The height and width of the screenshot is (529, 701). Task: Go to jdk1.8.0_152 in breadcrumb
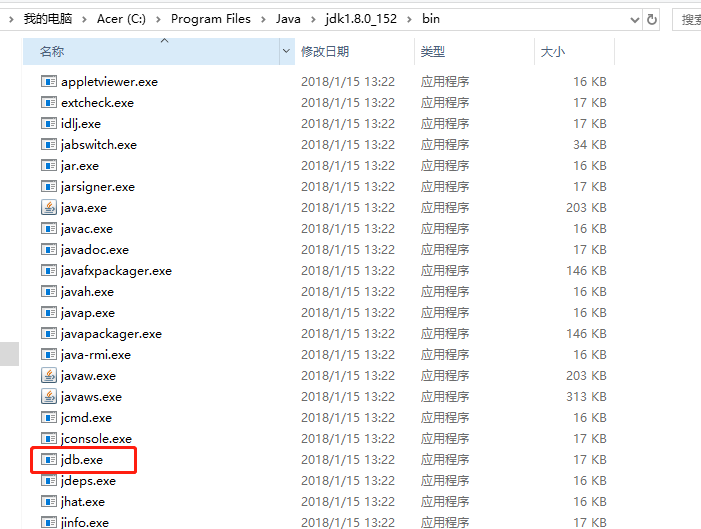coord(361,19)
